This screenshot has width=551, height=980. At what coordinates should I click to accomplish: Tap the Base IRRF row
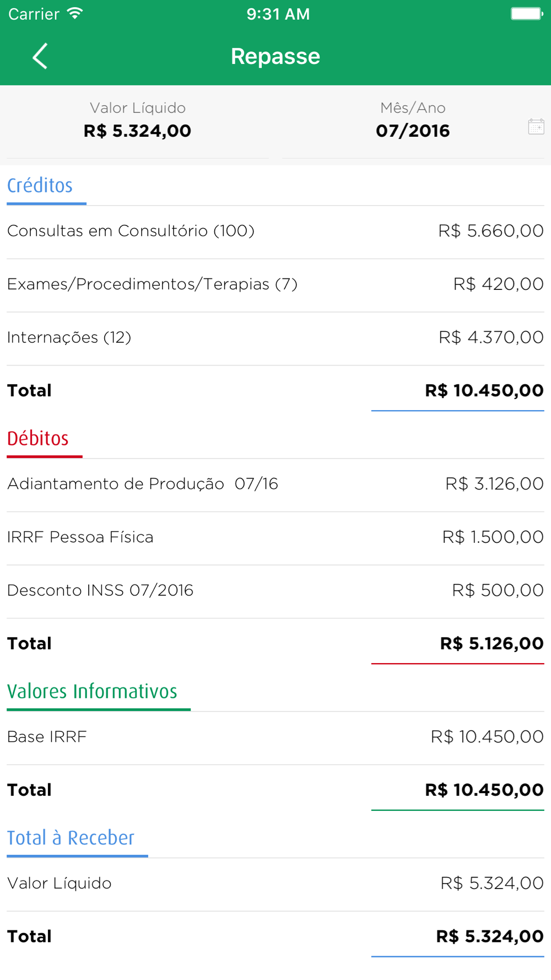pyautogui.click(x=275, y=737)
